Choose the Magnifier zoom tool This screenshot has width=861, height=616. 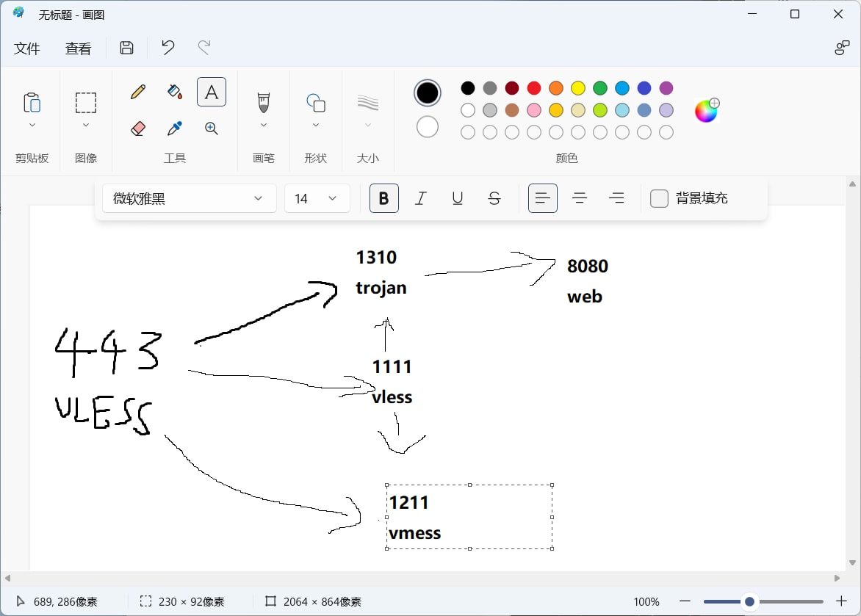(x=212, y=128)
